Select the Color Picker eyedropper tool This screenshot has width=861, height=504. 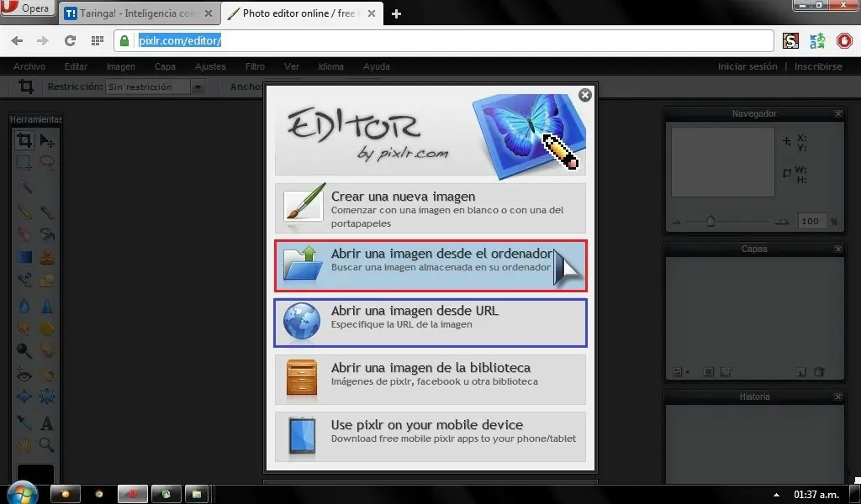tap(24, 423)
